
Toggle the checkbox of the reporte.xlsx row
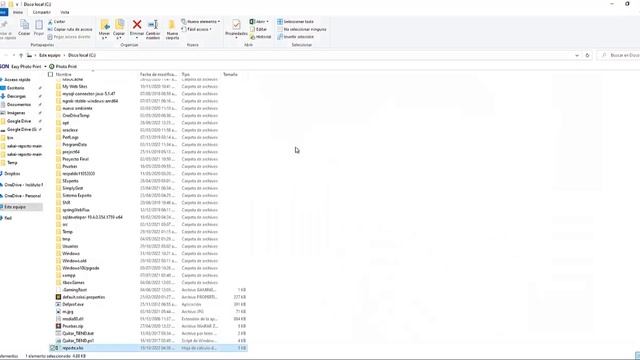pos(52,348)
